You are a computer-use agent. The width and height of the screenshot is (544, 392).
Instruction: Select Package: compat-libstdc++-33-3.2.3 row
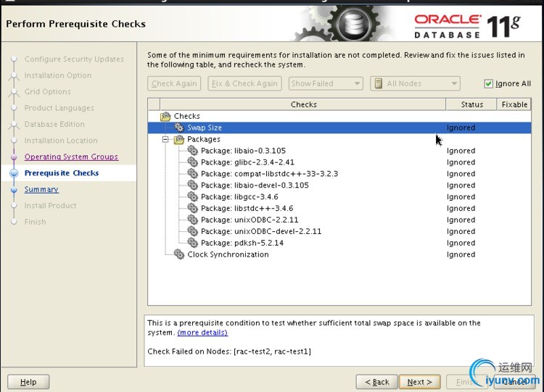click(339, 173)
